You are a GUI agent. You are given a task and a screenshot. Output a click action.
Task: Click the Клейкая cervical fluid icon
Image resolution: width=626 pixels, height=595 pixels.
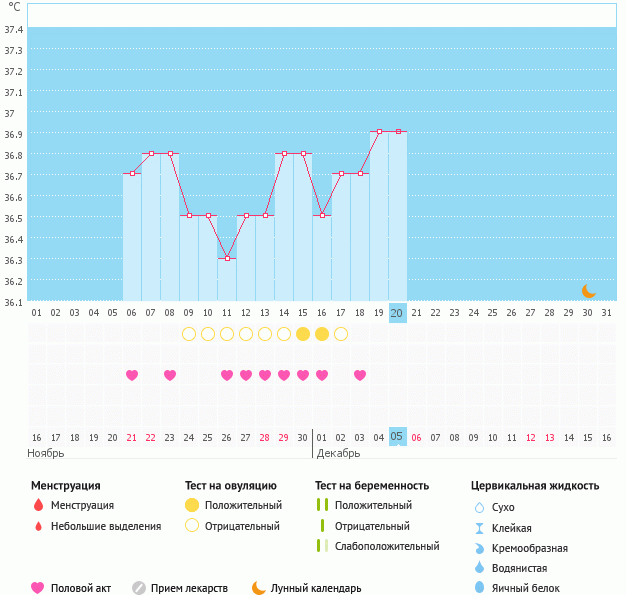pos(479,528)
